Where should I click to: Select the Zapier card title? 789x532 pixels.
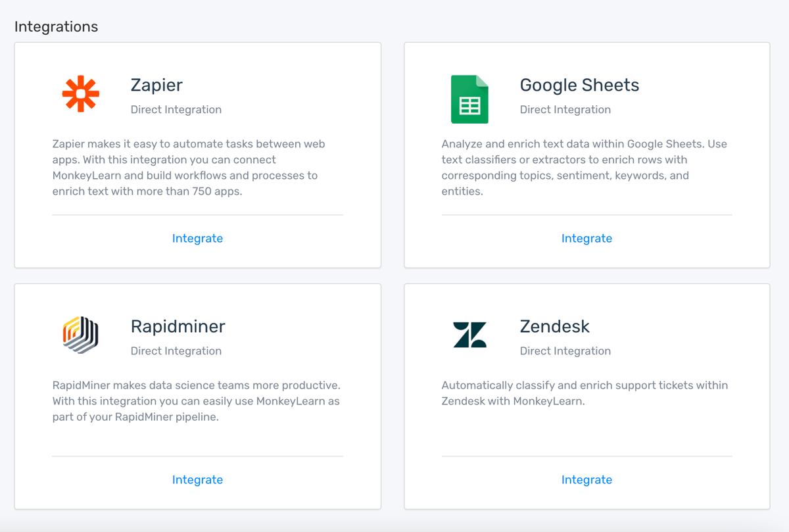[156, 85]
